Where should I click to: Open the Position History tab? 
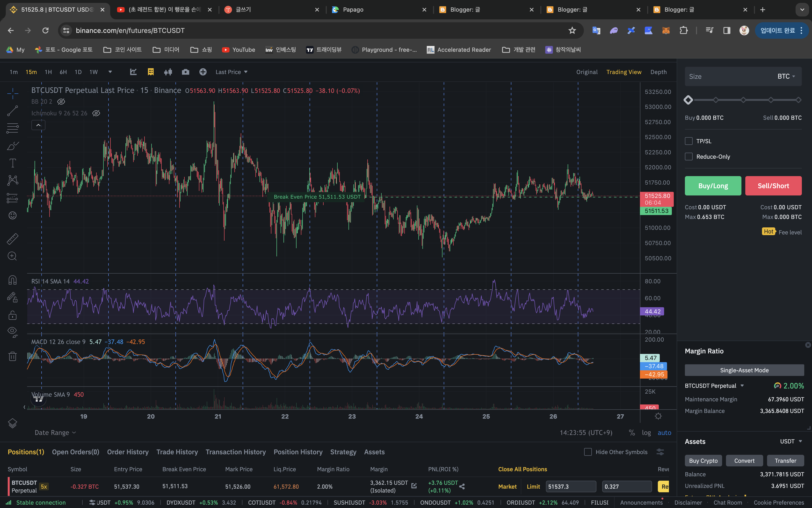pos(298,452)
